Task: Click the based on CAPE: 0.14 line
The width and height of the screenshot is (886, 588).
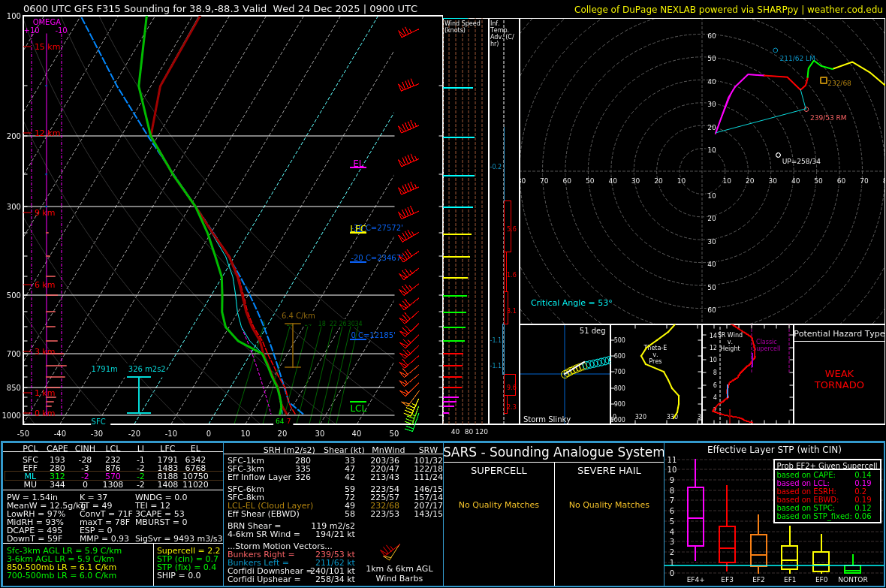Action: click(x=824, y=475)
